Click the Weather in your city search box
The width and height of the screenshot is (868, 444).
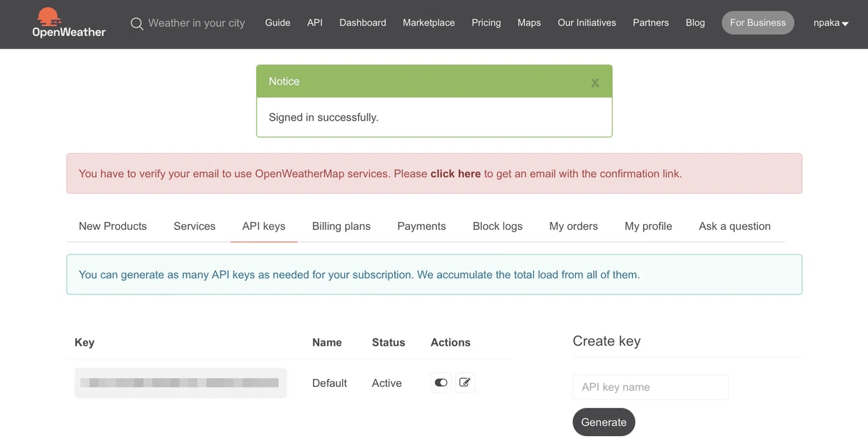coord(197,23)
